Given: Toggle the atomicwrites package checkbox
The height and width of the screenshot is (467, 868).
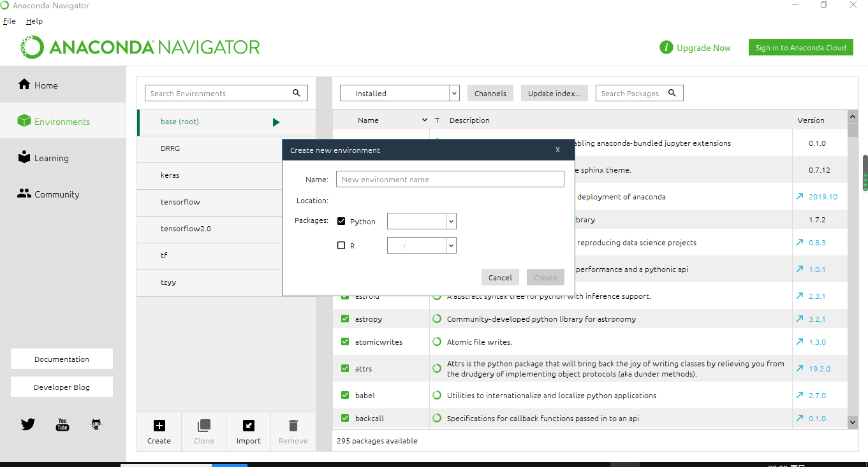Looking at the screenshot, I should pos(345,341).
